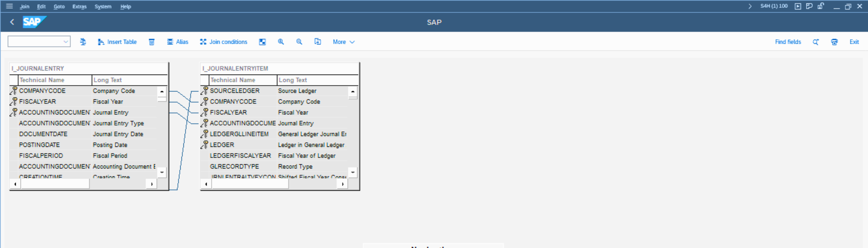Open the Extras menu
This screenshot has height=248, width=868.
[80, 6]
